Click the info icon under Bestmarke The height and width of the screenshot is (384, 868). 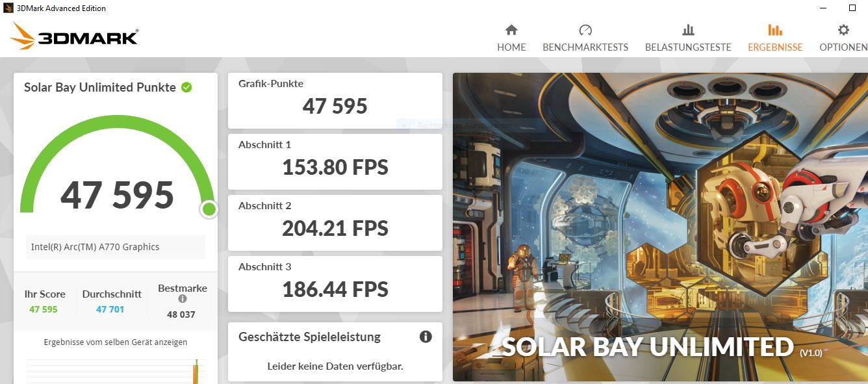click(183, 299)
